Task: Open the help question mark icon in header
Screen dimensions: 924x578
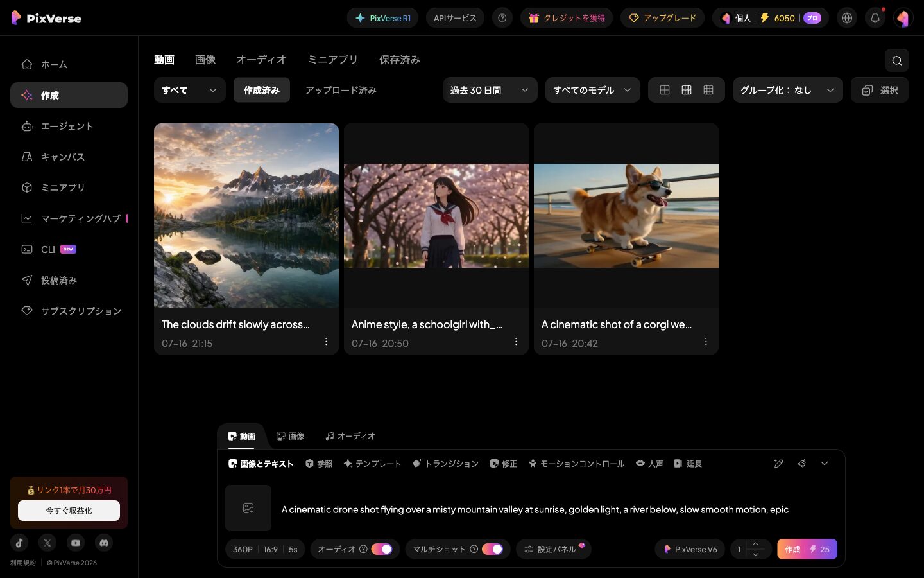Action: [502, 18]
